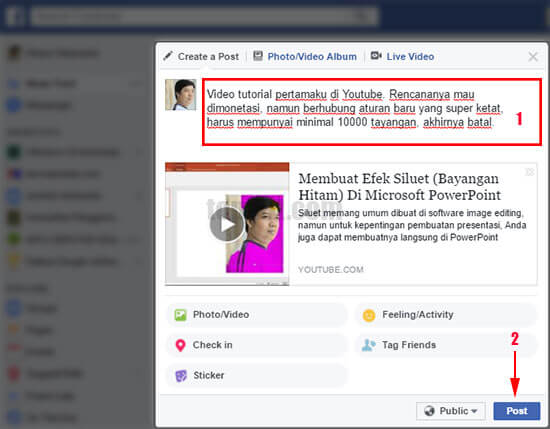This screenshot has height=429, width=550.
Task: Click the Tag Friends people icon
Action: coord(369,345)
